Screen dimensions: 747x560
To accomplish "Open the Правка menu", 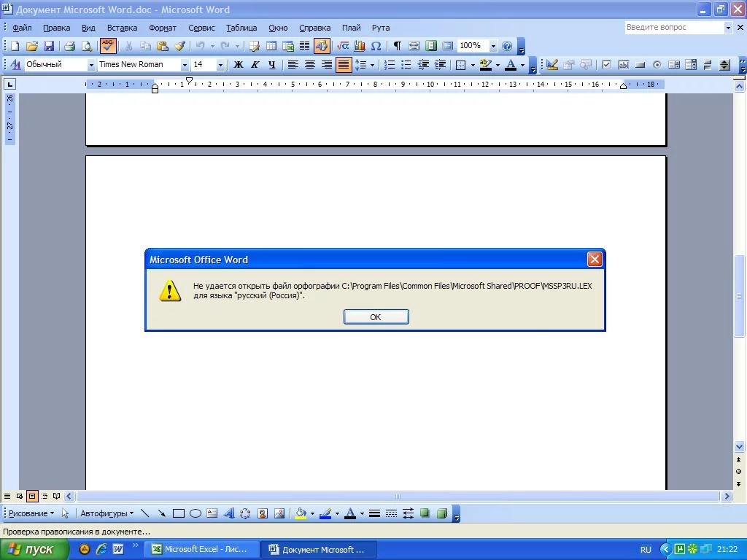I will (57, 28).
